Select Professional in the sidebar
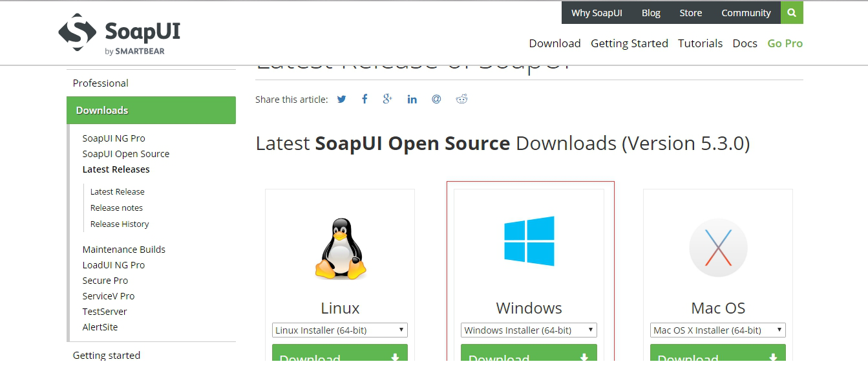 tap(100, 83)
